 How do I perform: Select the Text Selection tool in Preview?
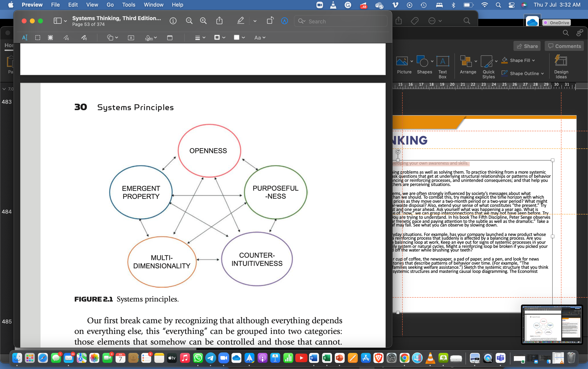click(x=24, y=38)
